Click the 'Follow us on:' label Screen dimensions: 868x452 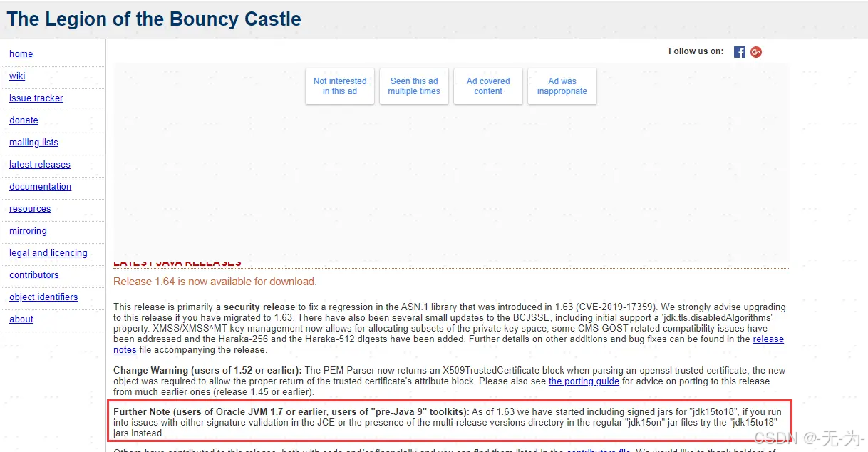696,51
